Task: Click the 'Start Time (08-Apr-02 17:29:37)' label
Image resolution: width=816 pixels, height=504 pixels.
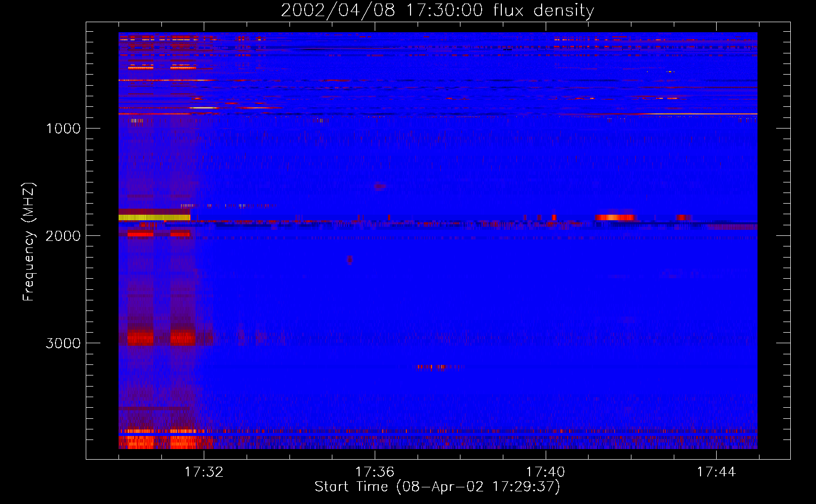Action: click(437, 487)
